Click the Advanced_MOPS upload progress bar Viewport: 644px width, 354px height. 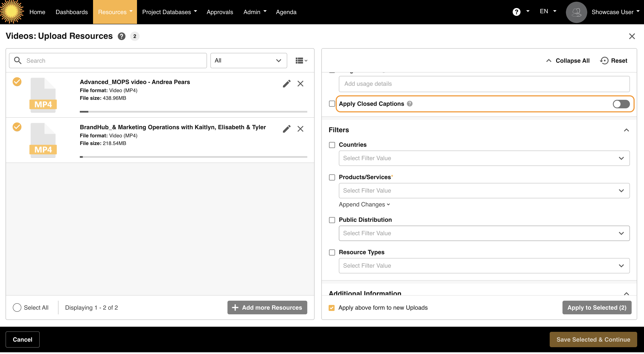click(194, 112)
